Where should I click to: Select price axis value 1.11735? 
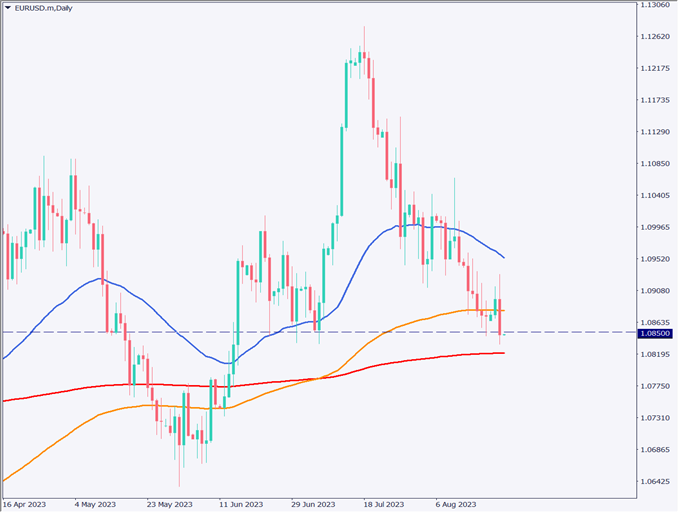655,100
